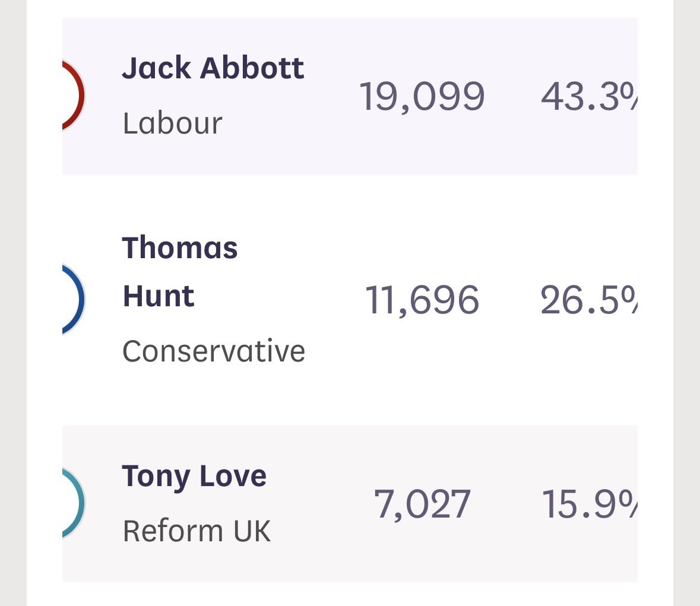700x606 pixels.
Task: Click Jack Abbott's red party circle icon
Action: pyautogui.click(x=74, y=96)
